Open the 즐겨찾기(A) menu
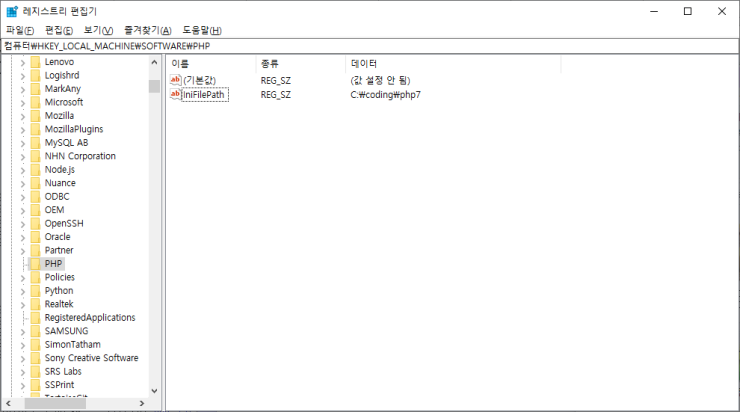Image resolution: width=740 pixels, height=412 pixels. (x=147, y=30)
